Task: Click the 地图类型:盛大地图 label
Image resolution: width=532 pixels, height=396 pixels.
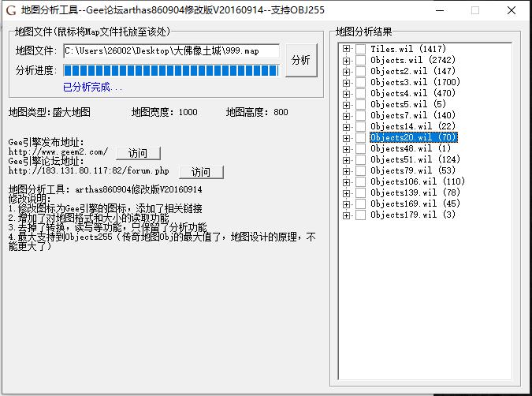Action: point(50,112)
